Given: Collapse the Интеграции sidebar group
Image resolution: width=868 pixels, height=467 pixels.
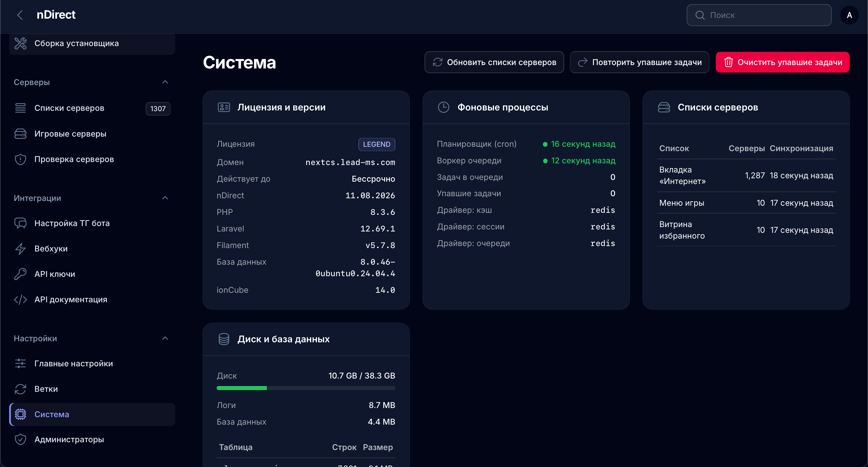Looking at the screenshot, I should pos(165,198).
